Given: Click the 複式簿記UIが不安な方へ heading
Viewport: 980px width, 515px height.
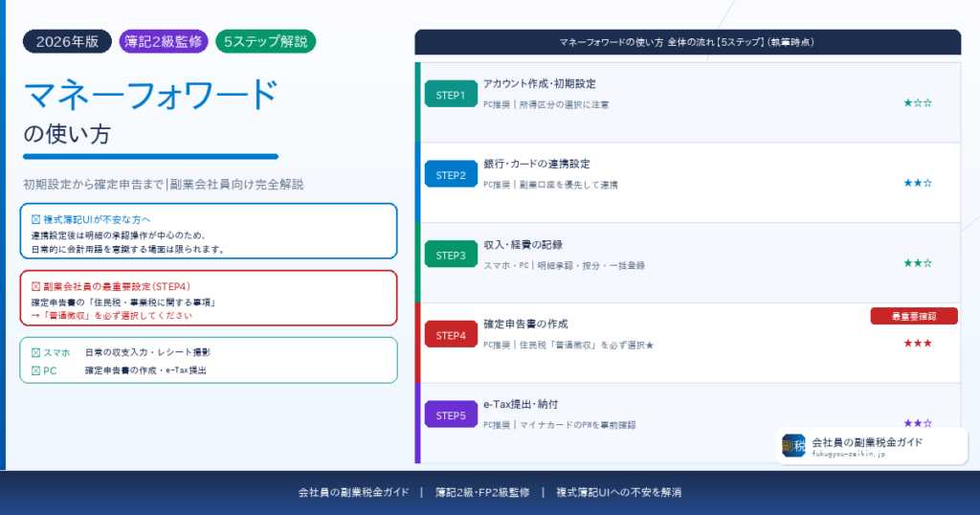Looking at the screenshot, I should click(x=97, y=219).
